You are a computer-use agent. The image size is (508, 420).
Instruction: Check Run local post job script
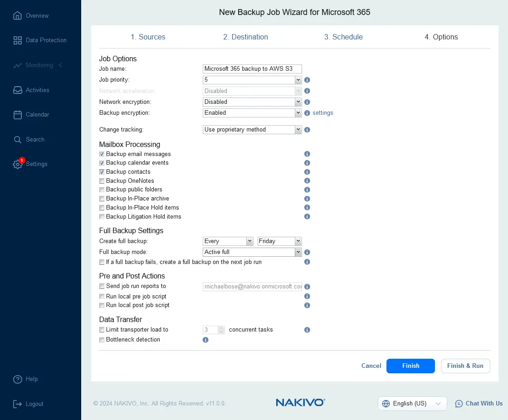coord(102,305)
